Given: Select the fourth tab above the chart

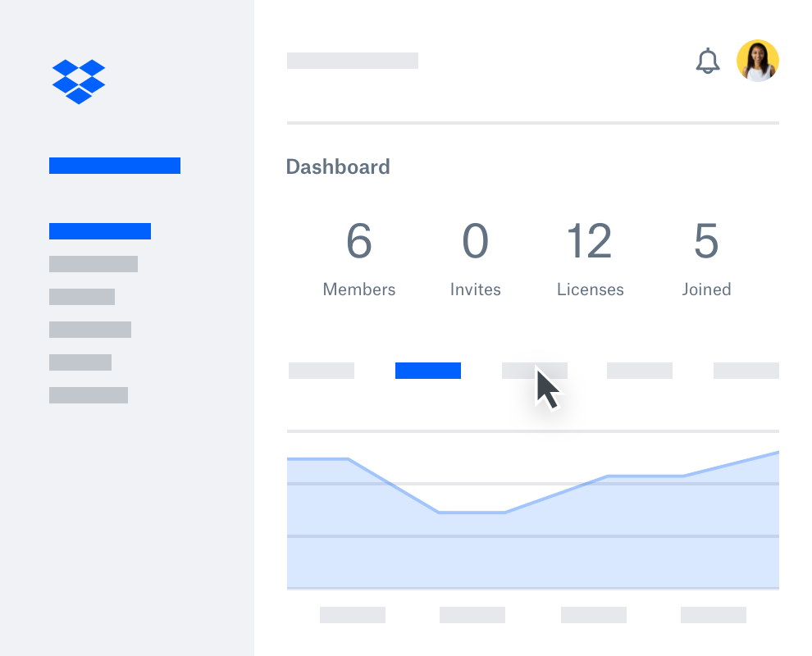Looking at the screenshot, I should point(639,371).
